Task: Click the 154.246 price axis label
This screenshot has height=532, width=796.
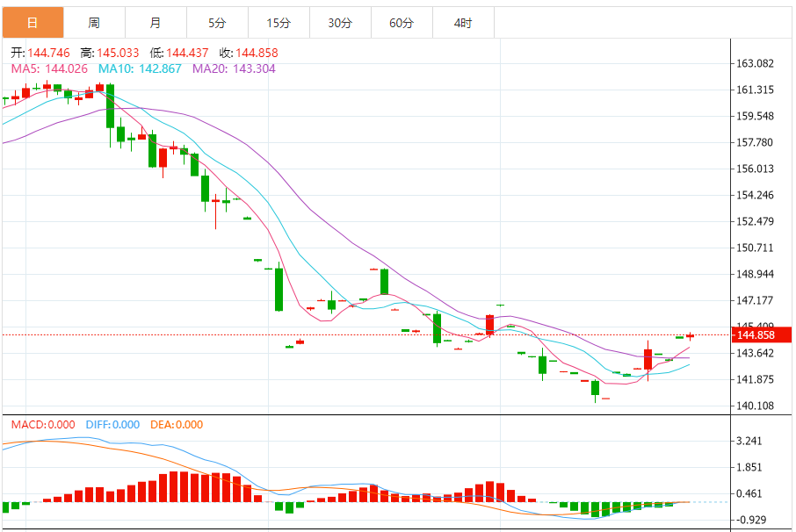Action: pyautogui.click(x=755, y=195)
